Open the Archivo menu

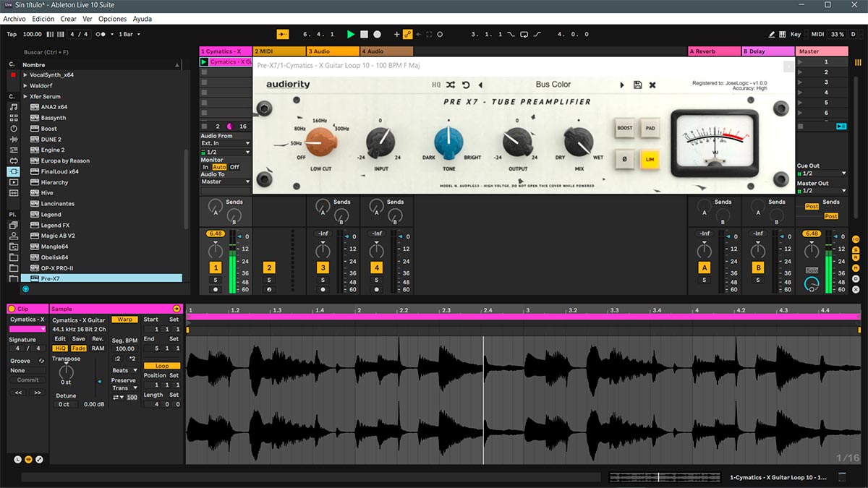15,19
